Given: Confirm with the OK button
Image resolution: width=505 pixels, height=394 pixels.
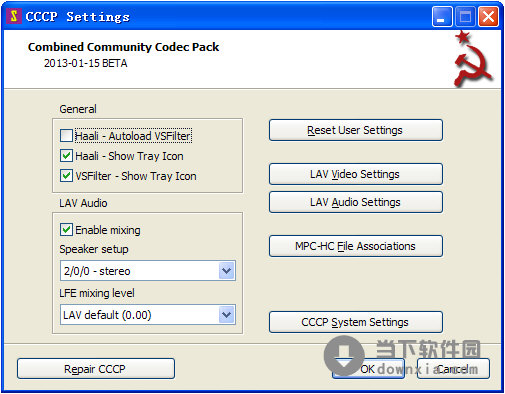Looking at the screenshot, I should click(x=368, y=369).
